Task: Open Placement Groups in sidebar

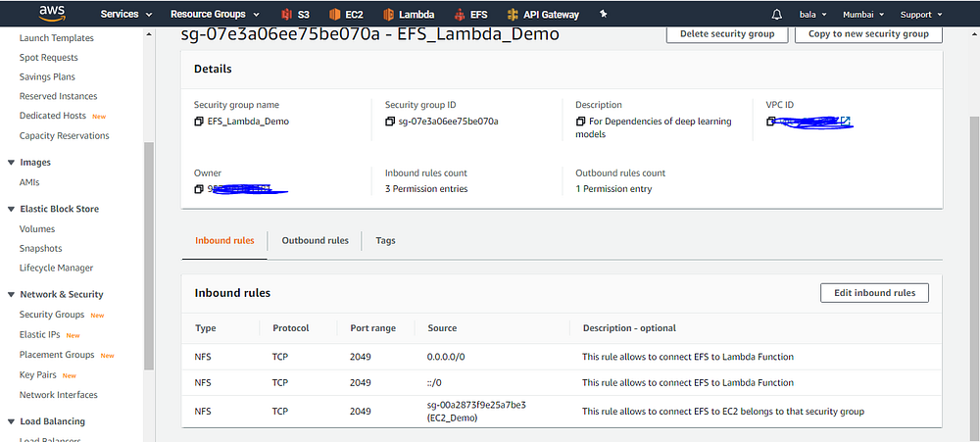Action: (57, 355)
